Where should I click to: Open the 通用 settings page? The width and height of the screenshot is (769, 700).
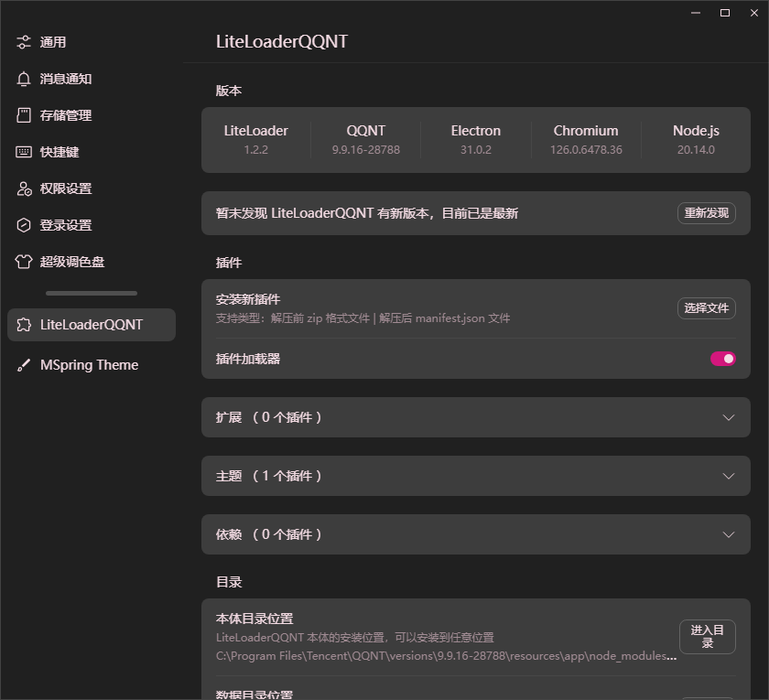tap(92, 42)
